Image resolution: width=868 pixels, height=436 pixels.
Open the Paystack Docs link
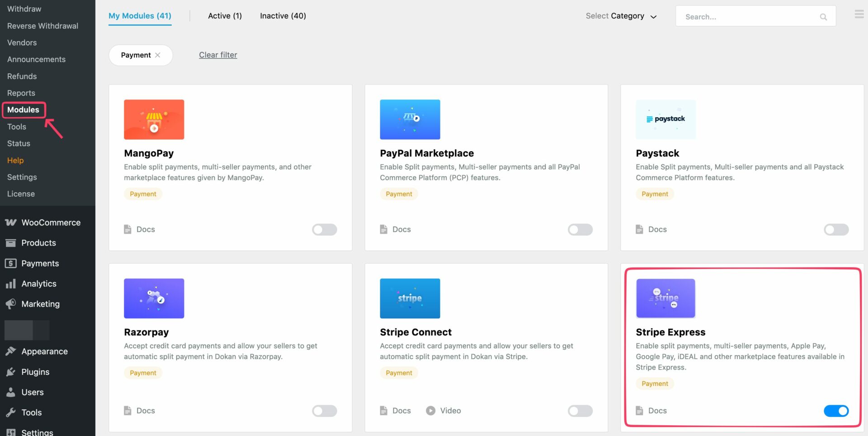point(657,230)
